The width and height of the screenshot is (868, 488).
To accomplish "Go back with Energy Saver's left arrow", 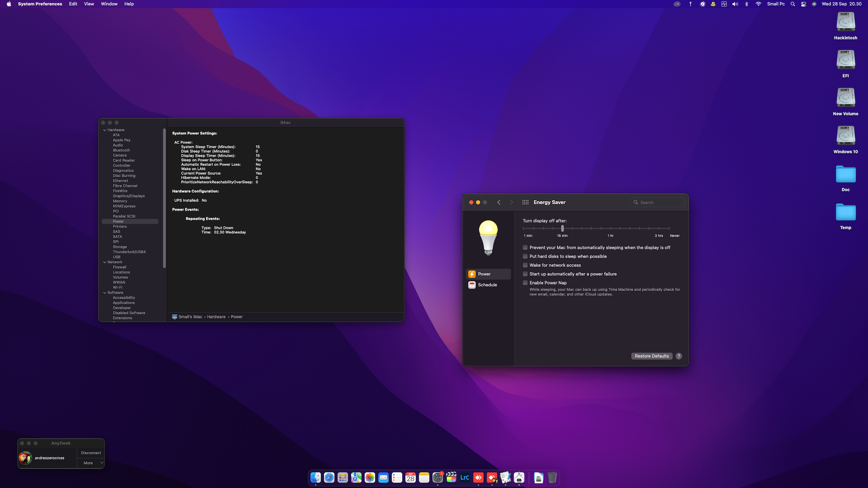I will pyautogui.click(x=499, y=202).
